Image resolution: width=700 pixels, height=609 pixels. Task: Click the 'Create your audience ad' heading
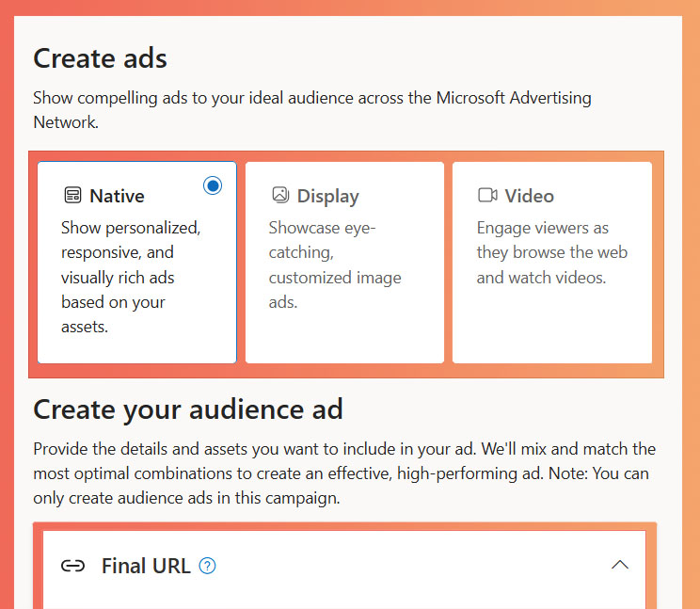pos(188,409)
